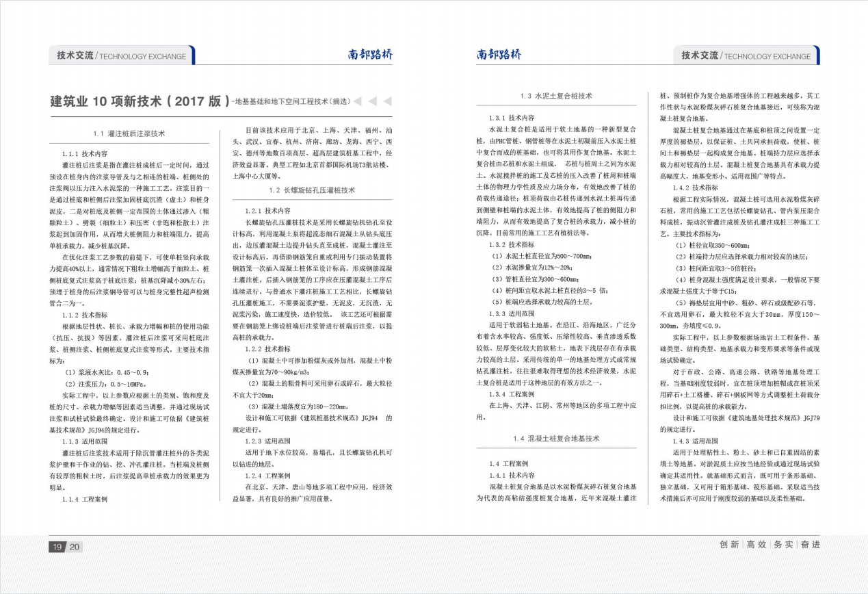
Task: Click subsection '1.3.1 技术内容'
Action: tap(512, 118)
